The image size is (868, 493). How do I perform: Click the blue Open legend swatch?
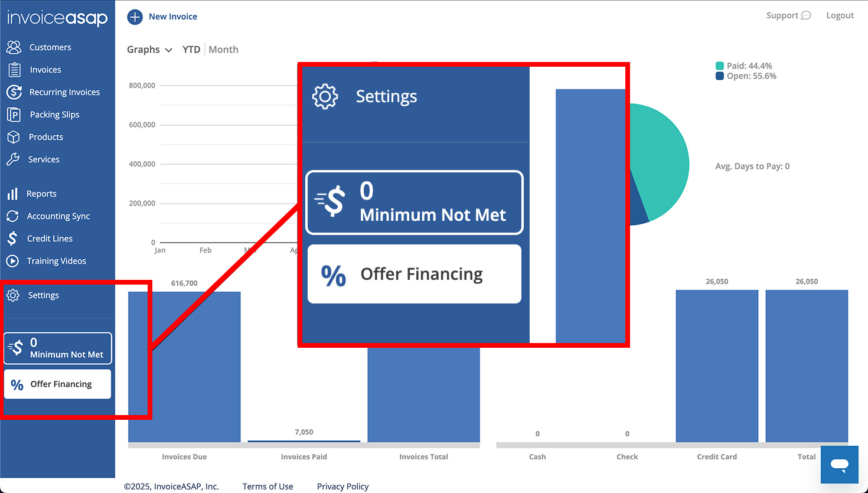point(720,76)
